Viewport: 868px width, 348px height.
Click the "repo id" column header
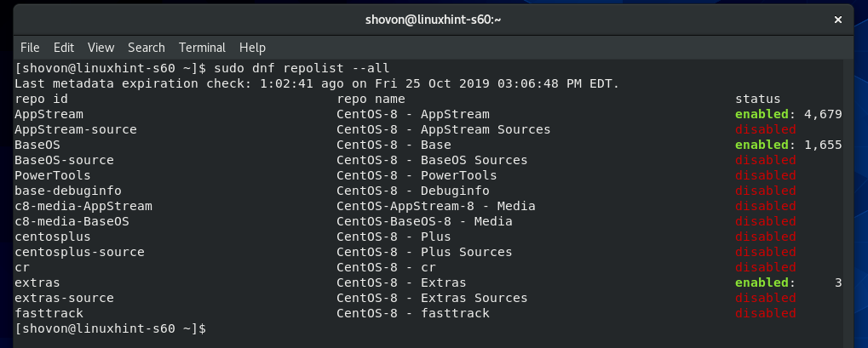pyautogui.click(x=41, y=99)
